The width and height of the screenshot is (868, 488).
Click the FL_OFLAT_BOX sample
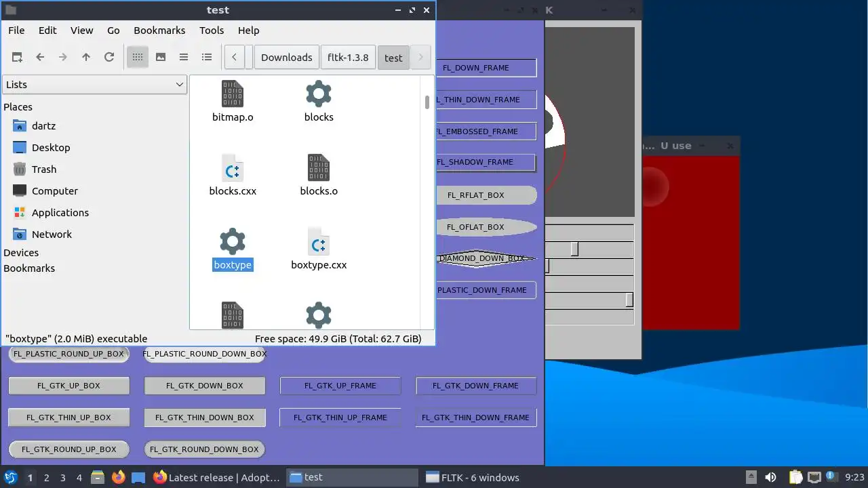tap(486, 227)
